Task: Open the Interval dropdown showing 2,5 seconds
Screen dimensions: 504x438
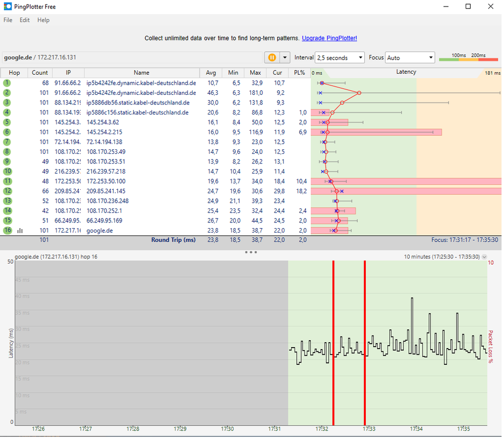Action: click(x=340, y=57)
